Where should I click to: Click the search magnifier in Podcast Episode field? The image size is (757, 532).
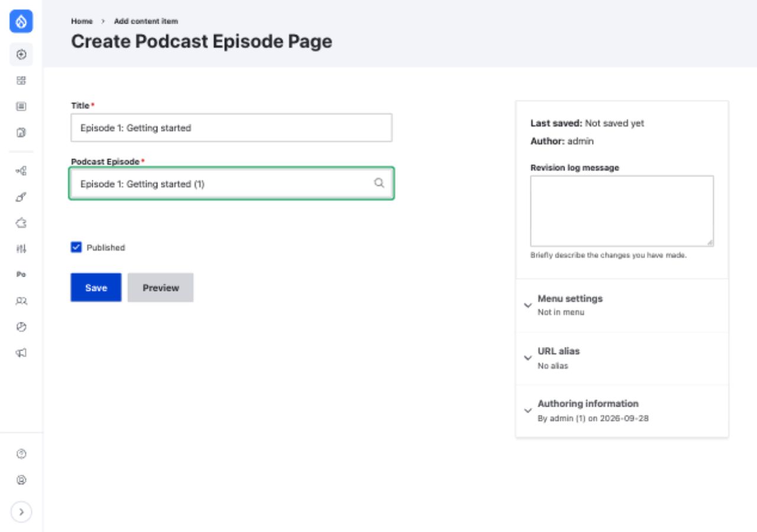[379, 183]
